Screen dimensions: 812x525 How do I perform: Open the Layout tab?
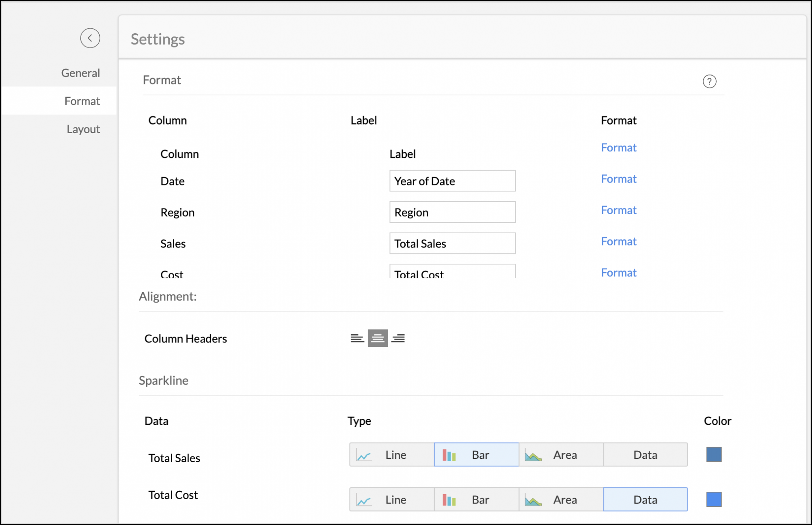point(83,129)
